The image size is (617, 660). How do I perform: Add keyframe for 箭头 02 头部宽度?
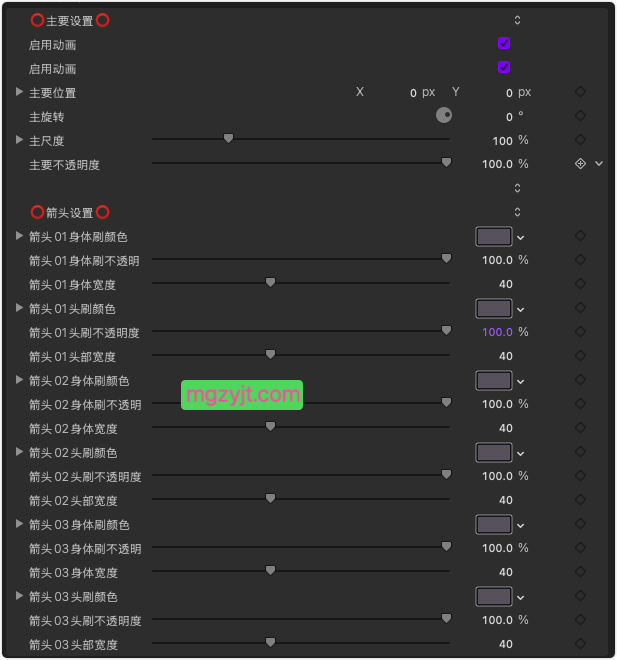tap(580, 500)
